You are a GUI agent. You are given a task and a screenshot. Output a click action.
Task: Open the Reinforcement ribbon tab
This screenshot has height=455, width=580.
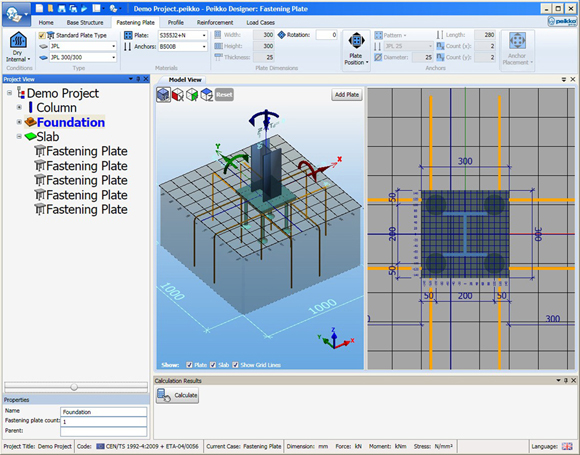(215, 23)
